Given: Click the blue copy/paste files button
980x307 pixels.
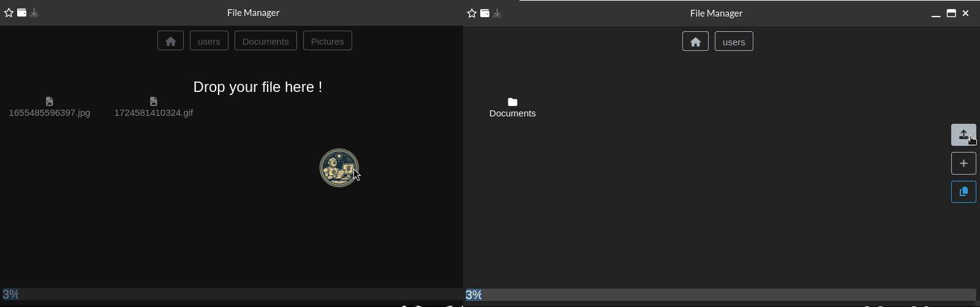Looking at the screenshot, I should point(963,192).
